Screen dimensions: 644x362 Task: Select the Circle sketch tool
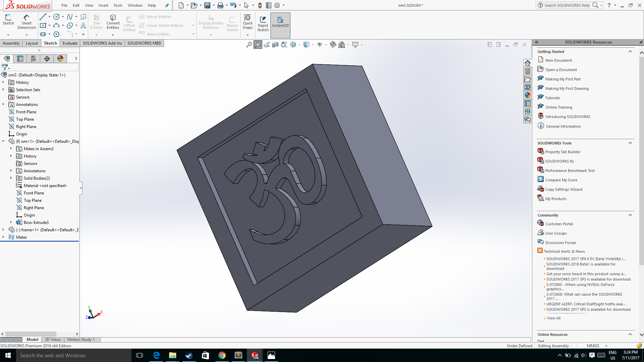(x=56, y=17)
